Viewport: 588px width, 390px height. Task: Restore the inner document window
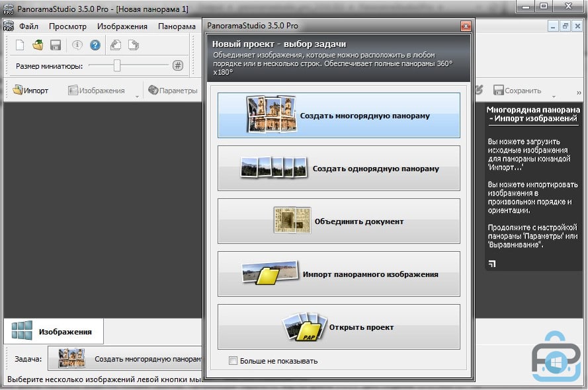[565, 26]
